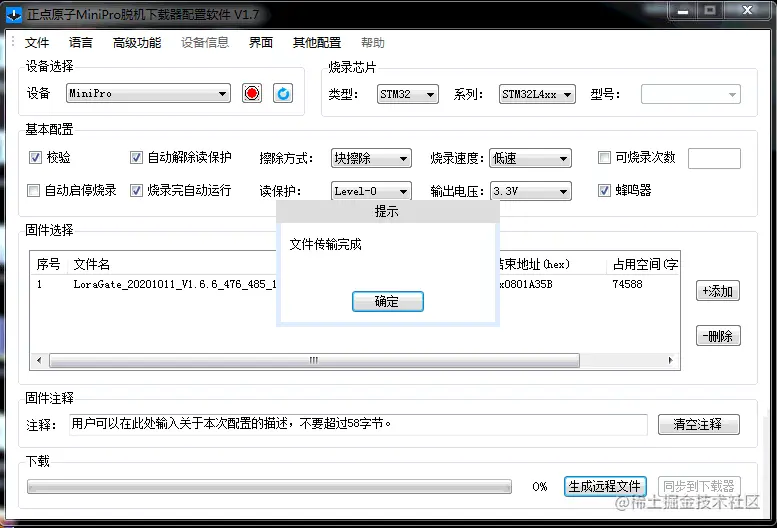Click the 序号 column header

tap(48, 264)
